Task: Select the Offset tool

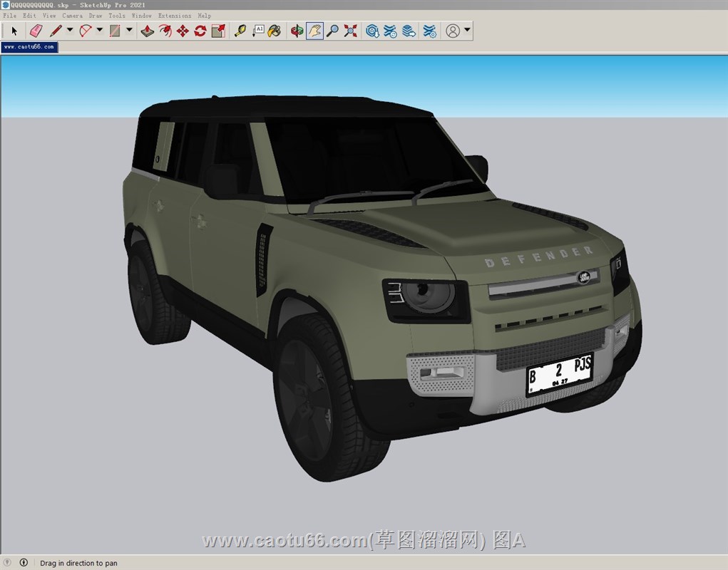Action: click(165, 31)
